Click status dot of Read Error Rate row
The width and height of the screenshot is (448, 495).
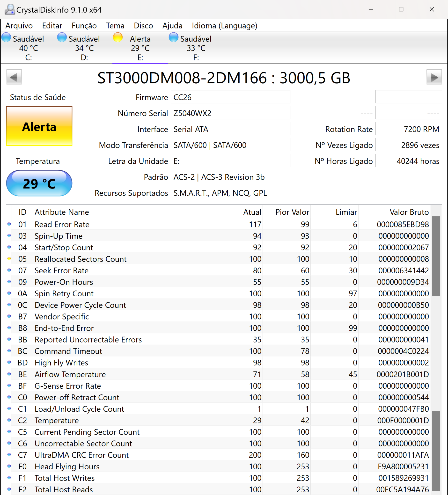9,224
